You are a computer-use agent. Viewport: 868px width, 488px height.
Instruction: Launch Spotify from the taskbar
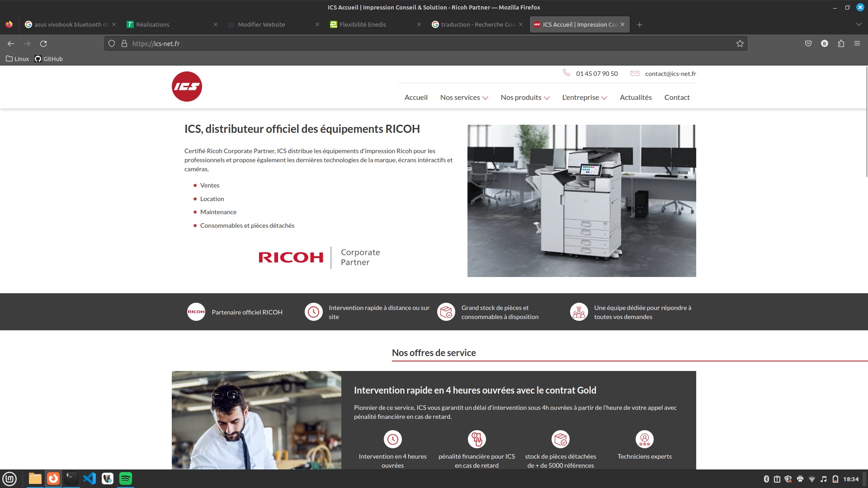pos(126,479)
